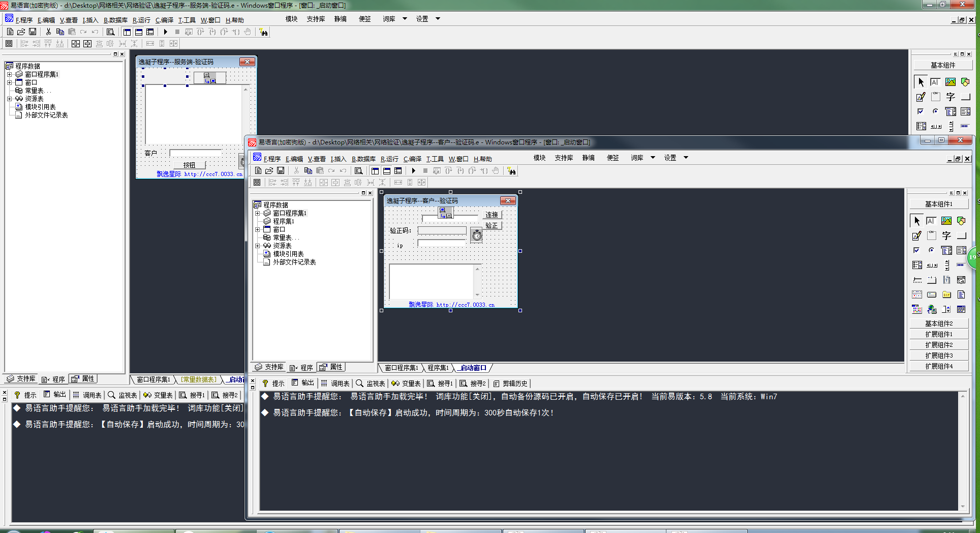Click the Save icon in back window toolbar
The height and width of the screenshot is (533, 980).
(x=33, y=32)
